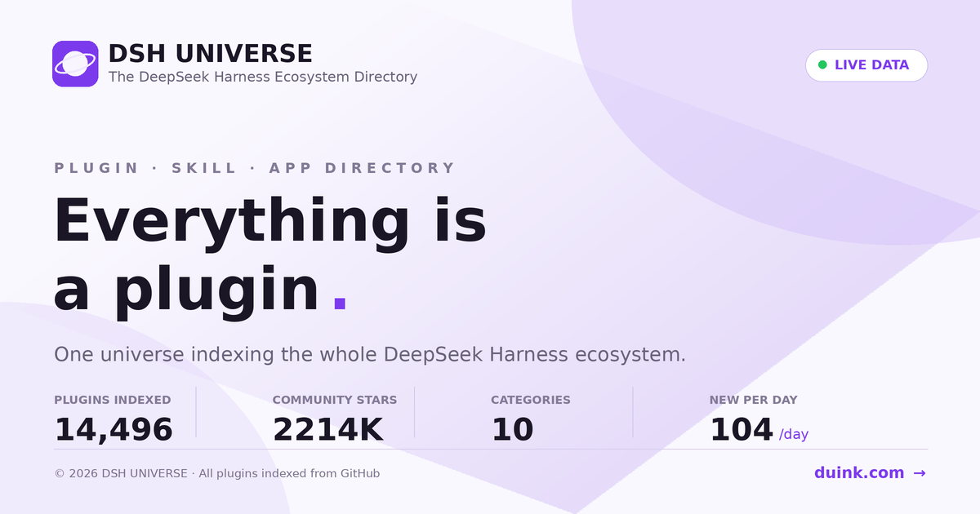The image size is (980, 514).
Task: Click the NEW PER DAY label
Action: (x=753, y=400)
